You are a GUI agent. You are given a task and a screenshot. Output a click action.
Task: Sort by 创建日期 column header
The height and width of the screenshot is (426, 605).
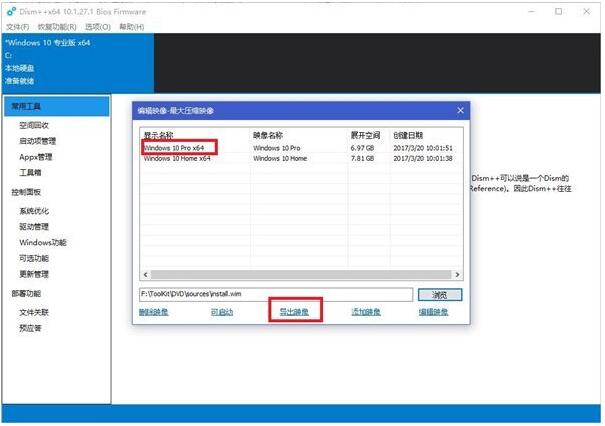pyautogui.click(x=408, y=135)
